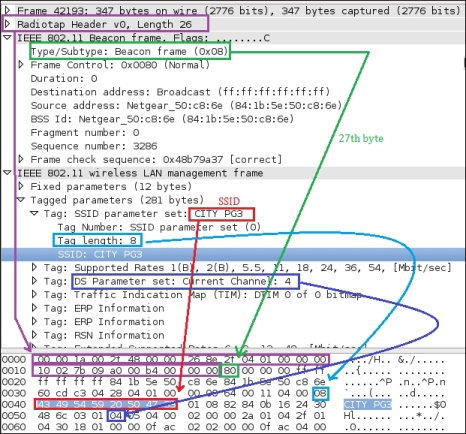Click highlighted ASCII text CITY PG3
The image size is (466, 434).
coord(368,404)
